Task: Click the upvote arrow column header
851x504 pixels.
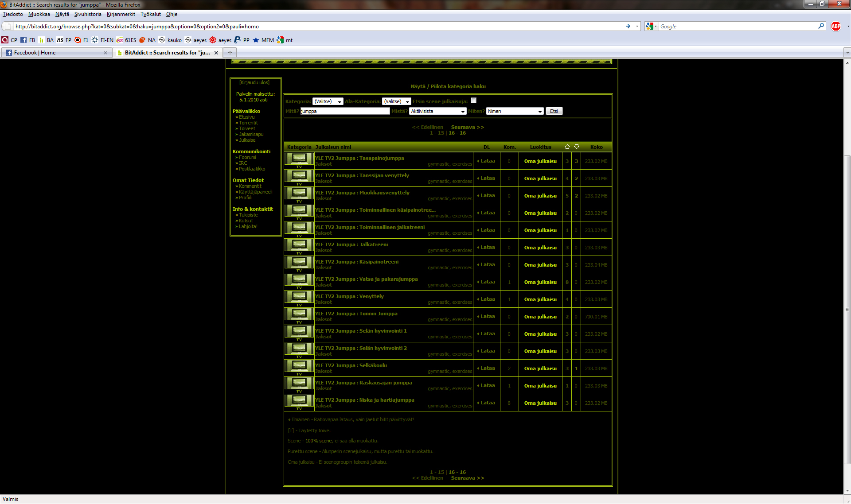Action: tap(567, 147)
